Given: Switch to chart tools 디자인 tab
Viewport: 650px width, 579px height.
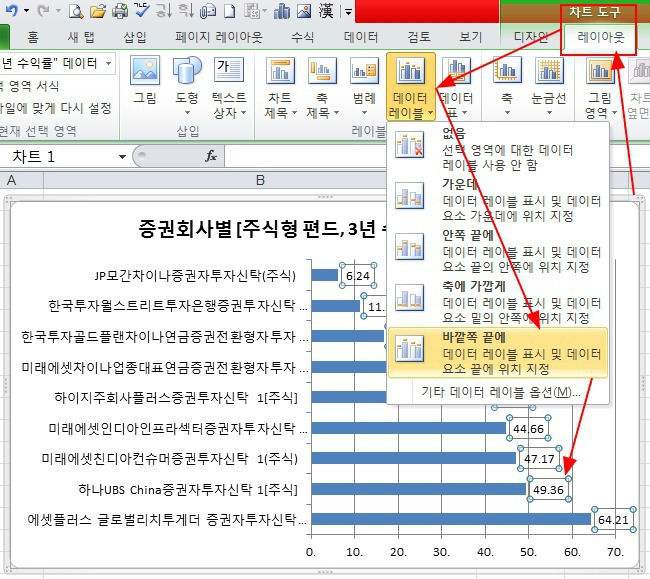Looking at the screenshot, I should pos(531,37).
